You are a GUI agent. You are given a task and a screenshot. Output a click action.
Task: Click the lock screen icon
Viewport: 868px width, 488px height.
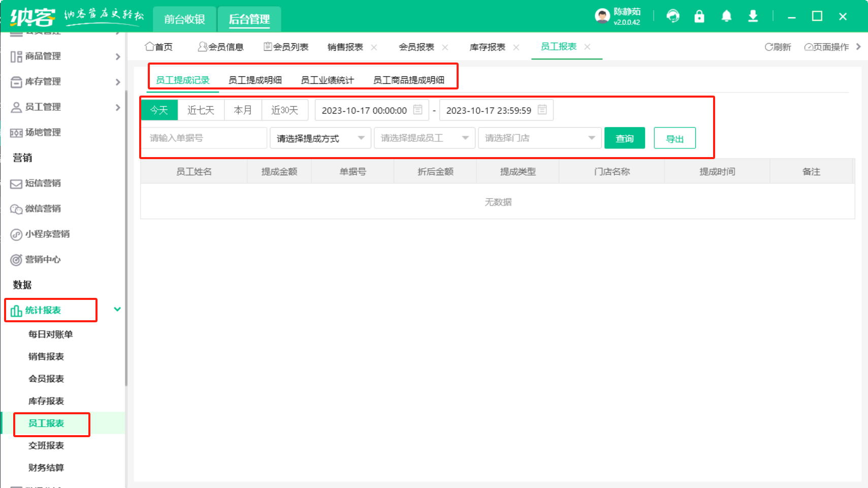pyautogui.click(x=699, y=16)
